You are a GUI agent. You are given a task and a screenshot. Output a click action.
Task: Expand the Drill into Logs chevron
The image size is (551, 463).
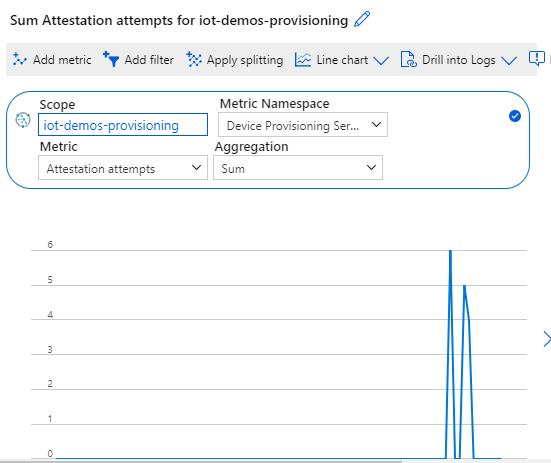(x=509, y=60)
